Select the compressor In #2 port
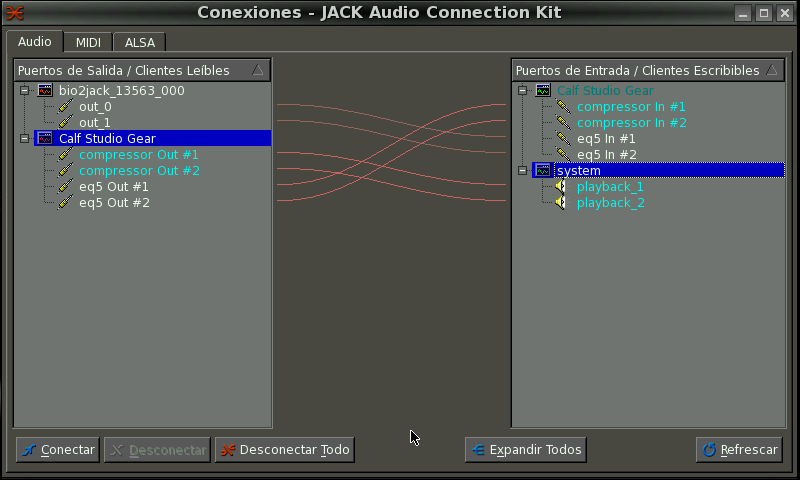Image resolution: width=800 pixels, height=480 pixels. point(632,122)
